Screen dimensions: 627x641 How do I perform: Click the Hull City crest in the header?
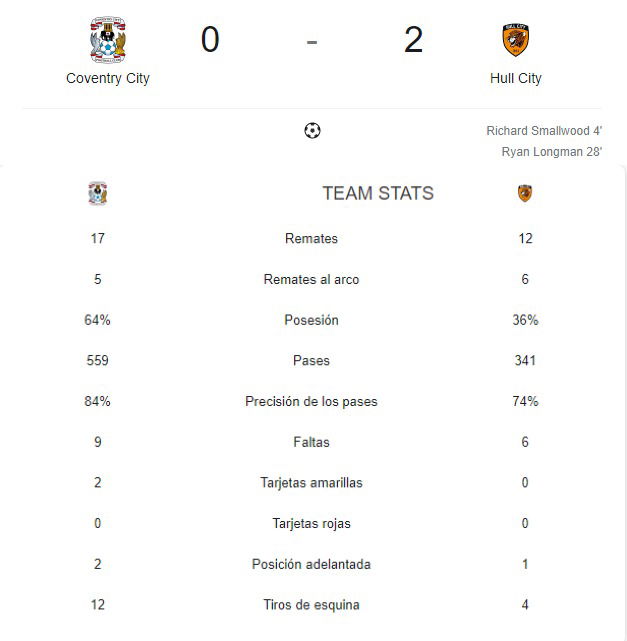coord(515,40)
